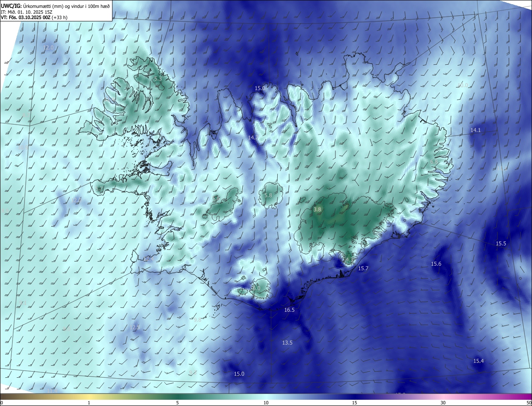Click the 6.8 value on the east coast
Viewport: 532px width, 406px height.
click(x=434, y=162)
